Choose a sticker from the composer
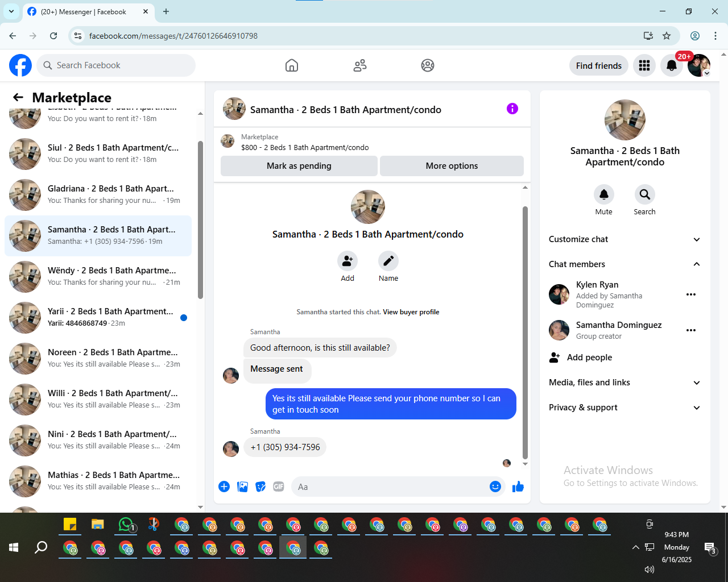Screen dimensions: 728x582 point(260,487)
